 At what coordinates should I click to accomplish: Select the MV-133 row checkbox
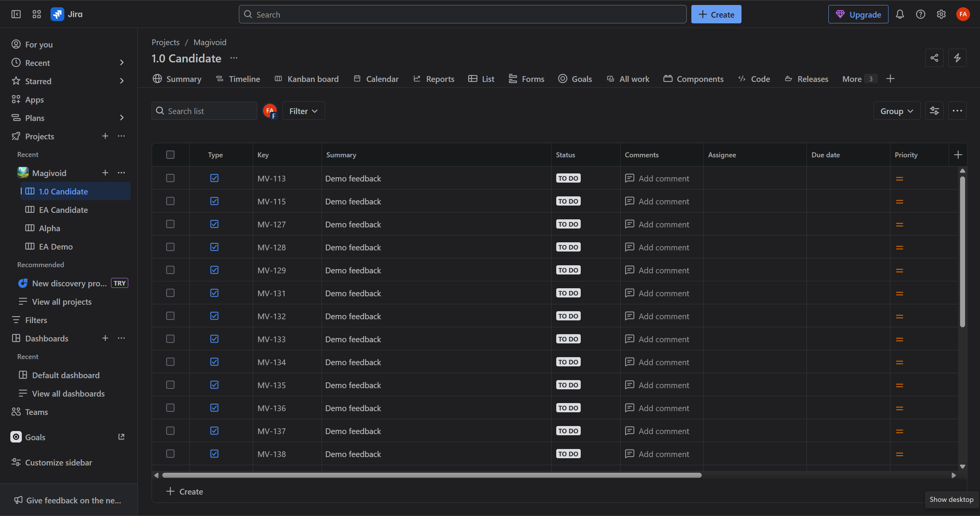click(170, 339)
